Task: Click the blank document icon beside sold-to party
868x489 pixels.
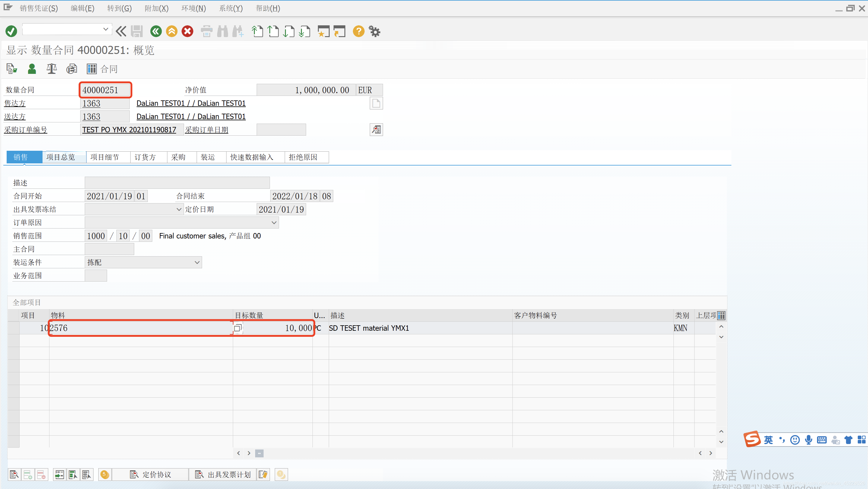Action: [376, 103]
